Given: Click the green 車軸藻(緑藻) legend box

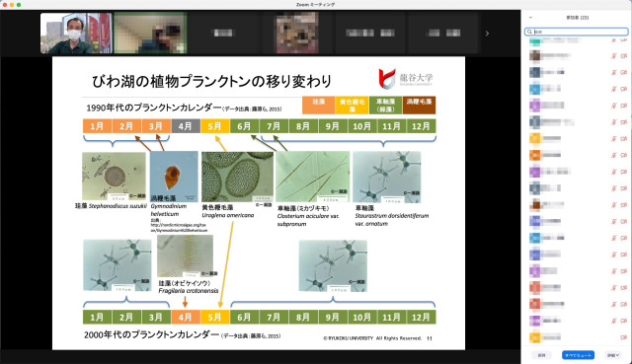Looking at the screenshot, I should tap(385, 106).
